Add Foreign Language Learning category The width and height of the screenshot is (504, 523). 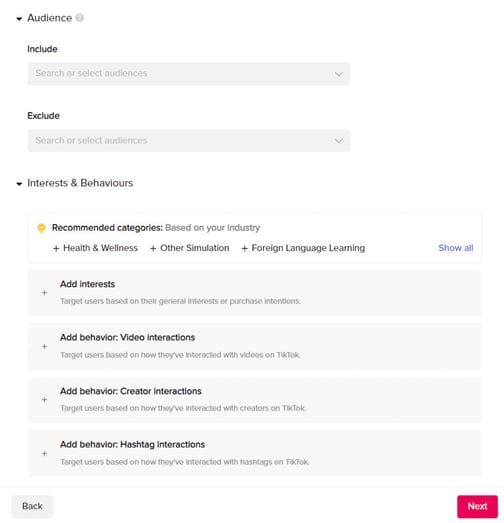click(303, 248)
